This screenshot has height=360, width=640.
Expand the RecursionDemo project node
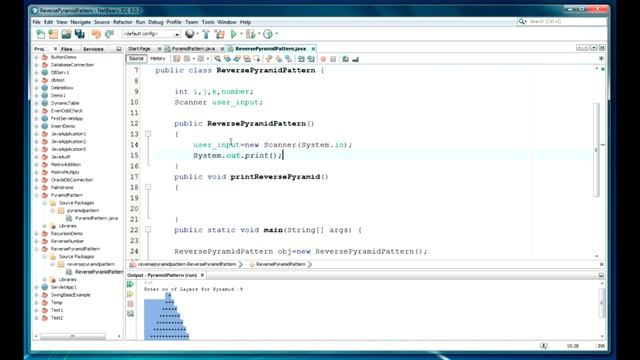click(37, 234)
